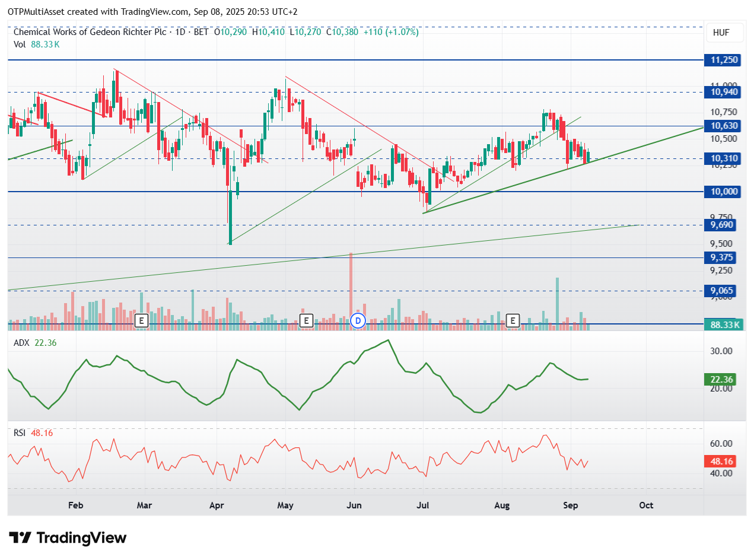Click the blue D dividend marker
The width and height of the screenshot is (754, 560).
click(x=358, y=321)
